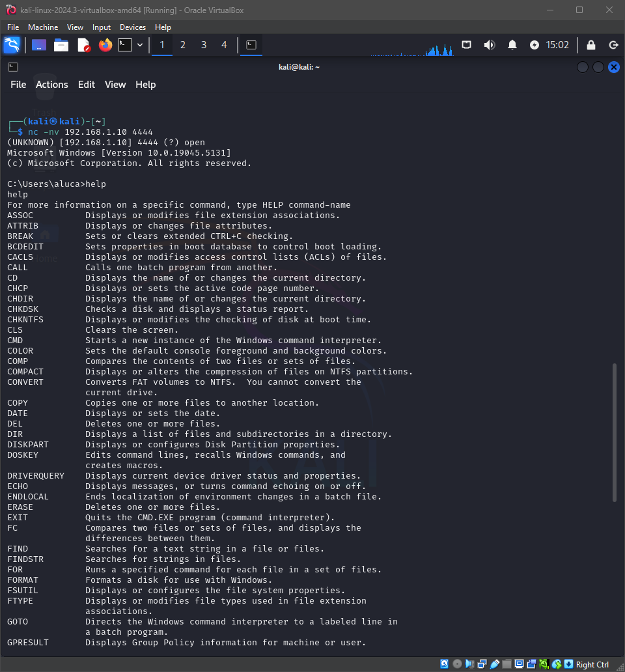Open VirtualBox Input menu
625x672 pixels.
click(102, 27)
